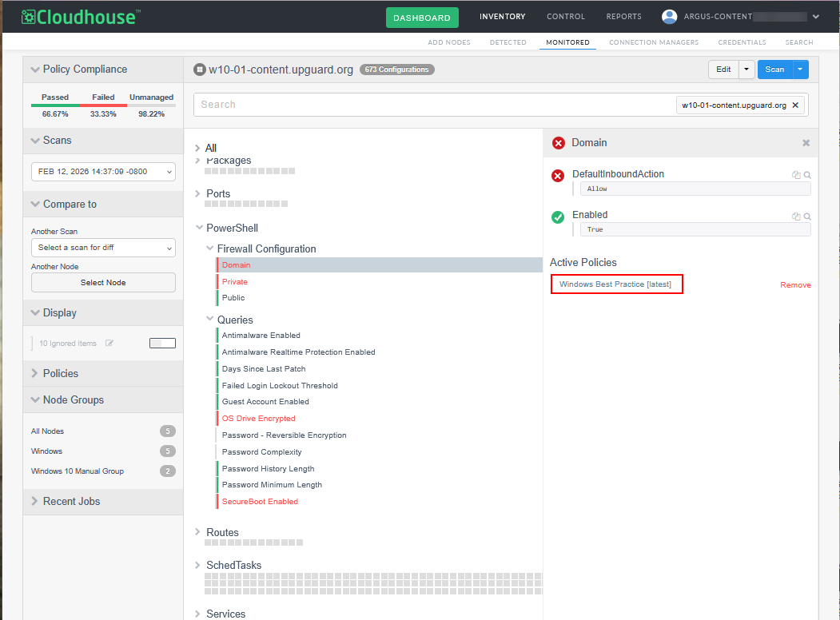Click the 673 Configurations badge
Viewport: 840px width, 620px height.
pyautogui.click(x=397, y=70)
